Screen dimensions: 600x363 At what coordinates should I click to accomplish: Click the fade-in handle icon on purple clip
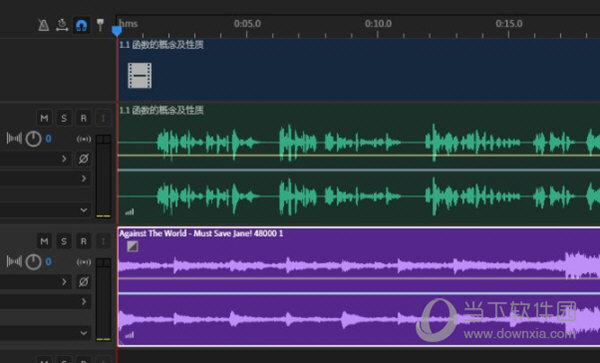[x=132, y=246]
